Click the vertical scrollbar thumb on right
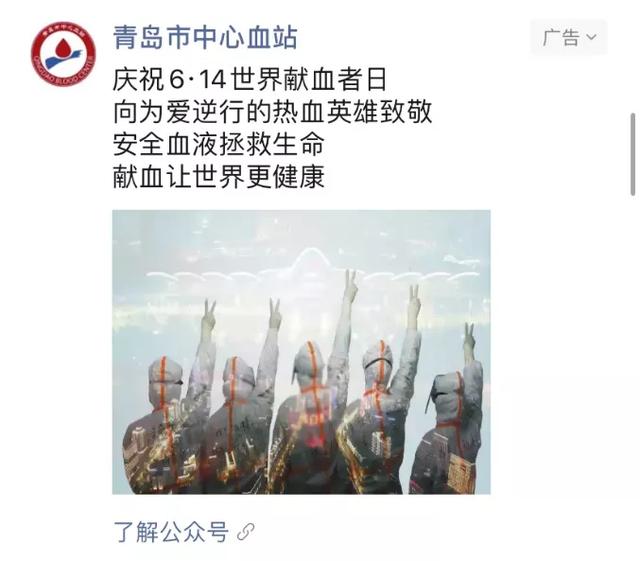The width and height of the screenshot is (640, 561). pyautogui.click(x=633, y=155)
